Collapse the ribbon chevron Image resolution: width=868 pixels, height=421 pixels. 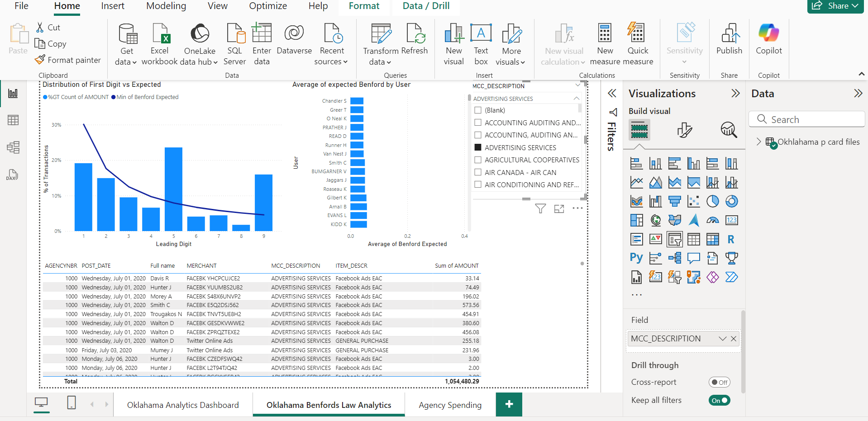[x=861, y=74]
